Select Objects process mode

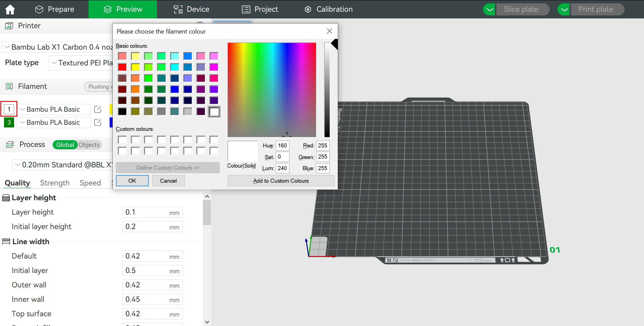[x=89, y=145]
